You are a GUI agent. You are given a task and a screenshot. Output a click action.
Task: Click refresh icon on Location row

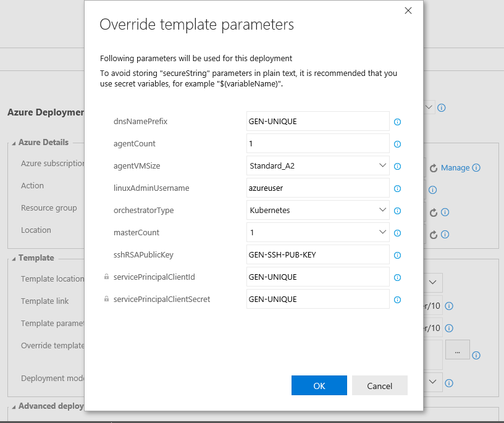coord(434,235)
